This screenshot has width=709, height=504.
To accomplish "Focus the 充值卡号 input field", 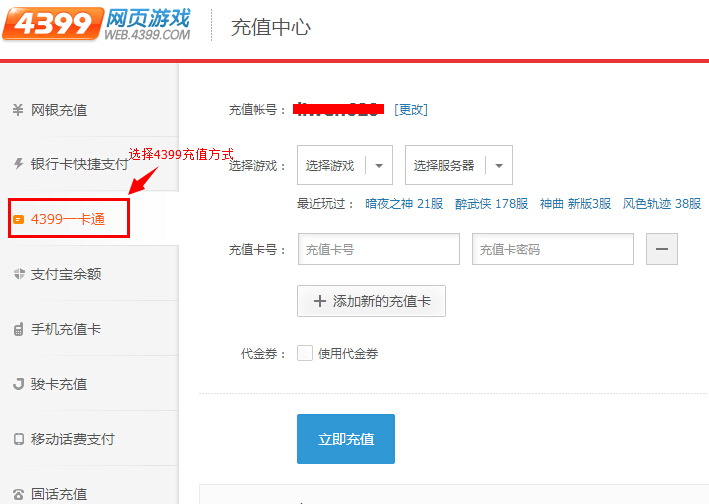I will (379, 249).
